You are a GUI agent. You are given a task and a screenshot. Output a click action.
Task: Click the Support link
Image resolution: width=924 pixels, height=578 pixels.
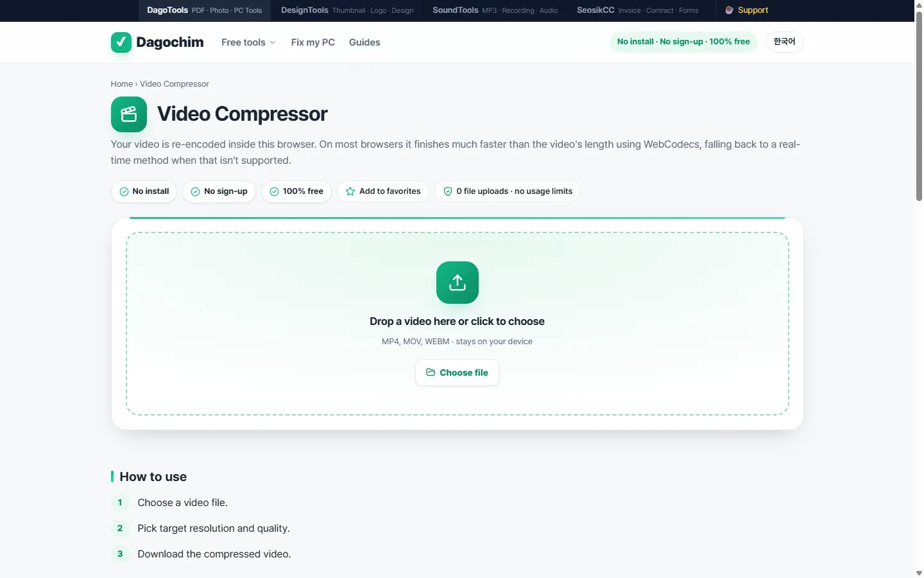[746, 10]
